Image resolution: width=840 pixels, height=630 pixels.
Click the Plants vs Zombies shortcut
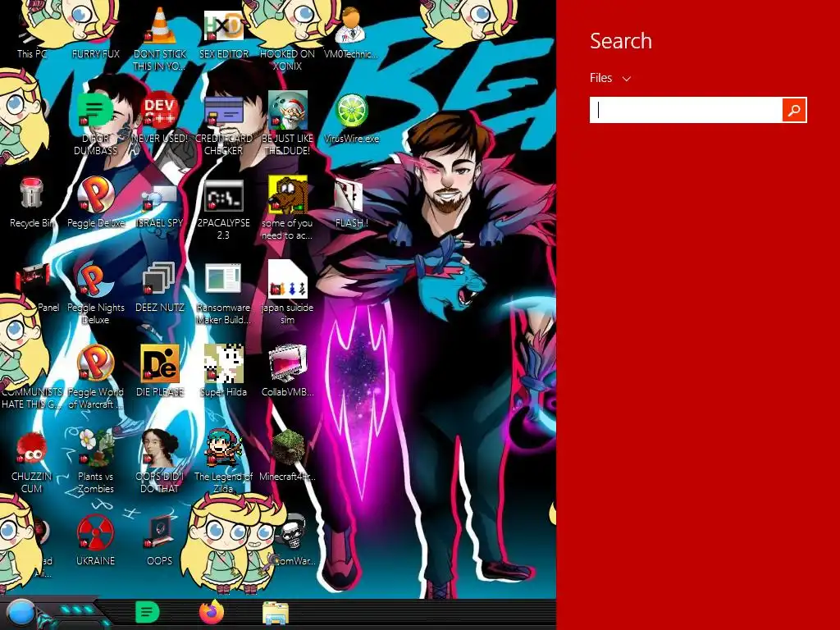[x=95, y=461]
